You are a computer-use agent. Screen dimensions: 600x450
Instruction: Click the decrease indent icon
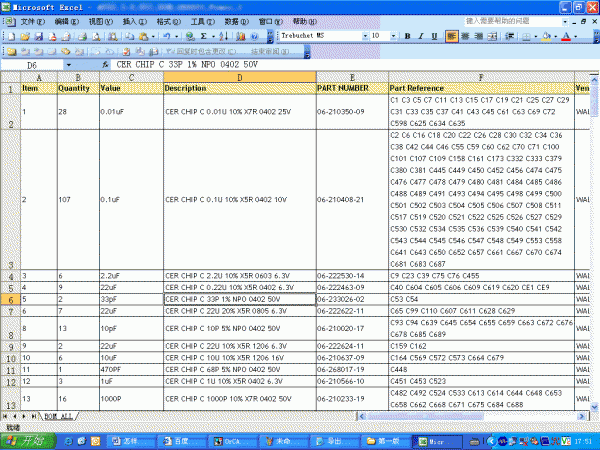[x=509, y=36]
